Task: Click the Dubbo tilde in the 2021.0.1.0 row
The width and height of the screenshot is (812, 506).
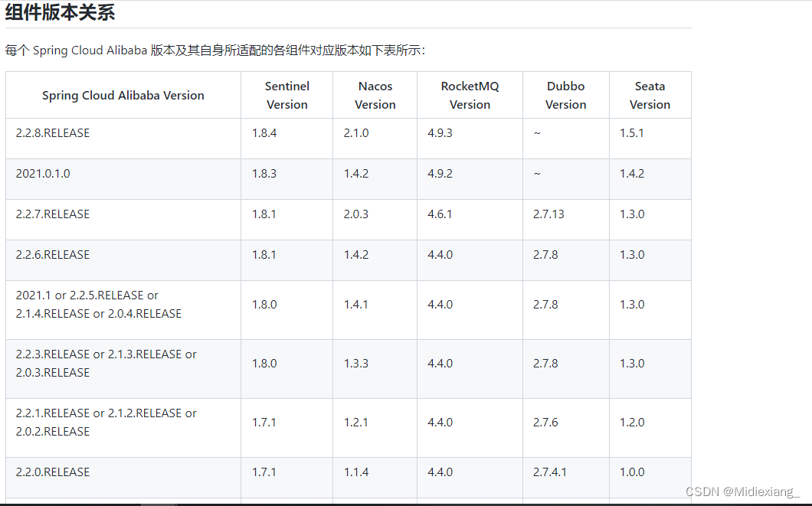Action: click(x=537, y=174)
